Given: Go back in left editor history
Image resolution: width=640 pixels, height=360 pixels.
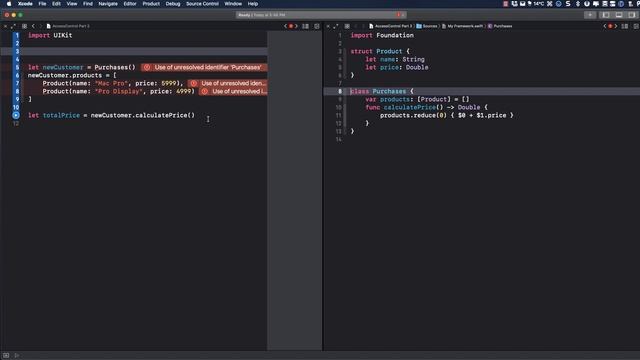Looking at the screenshot, I should (33, 26).
